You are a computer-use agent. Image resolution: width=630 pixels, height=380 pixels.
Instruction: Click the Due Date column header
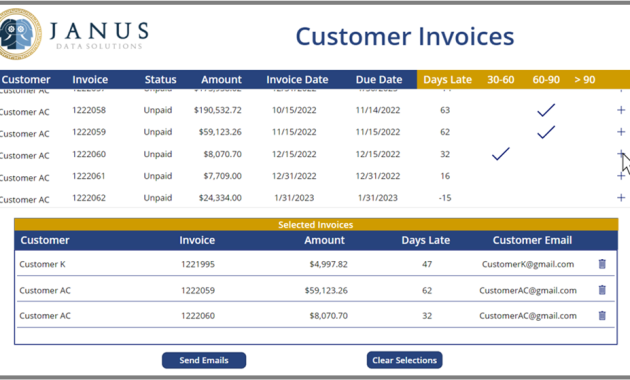pos(379,80)
